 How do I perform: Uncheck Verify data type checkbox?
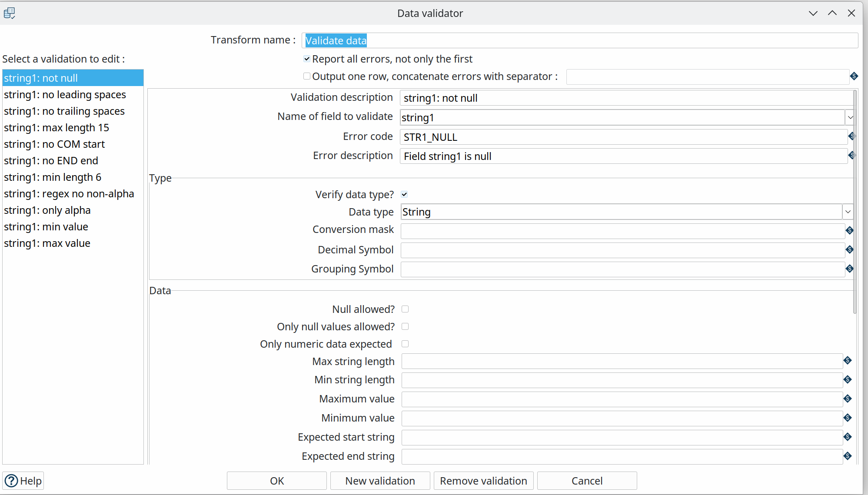pyautogui.click(x=404, y=194)
